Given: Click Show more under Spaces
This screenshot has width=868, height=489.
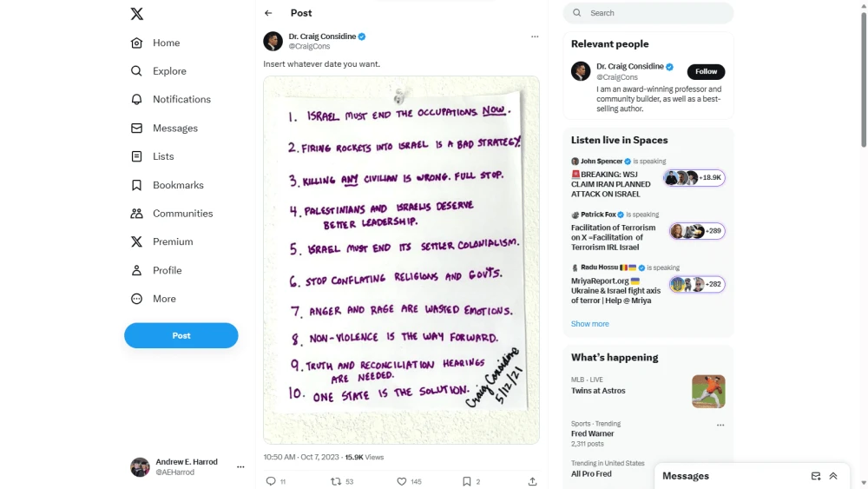Looking at the screenshot, I should pyautogui.click(x=590, y=324).
